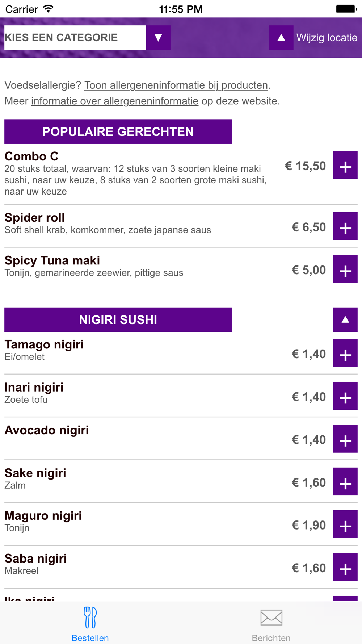Add Spider roll with plus button
This screenshot has width=362, height=644.
[345, 226]
